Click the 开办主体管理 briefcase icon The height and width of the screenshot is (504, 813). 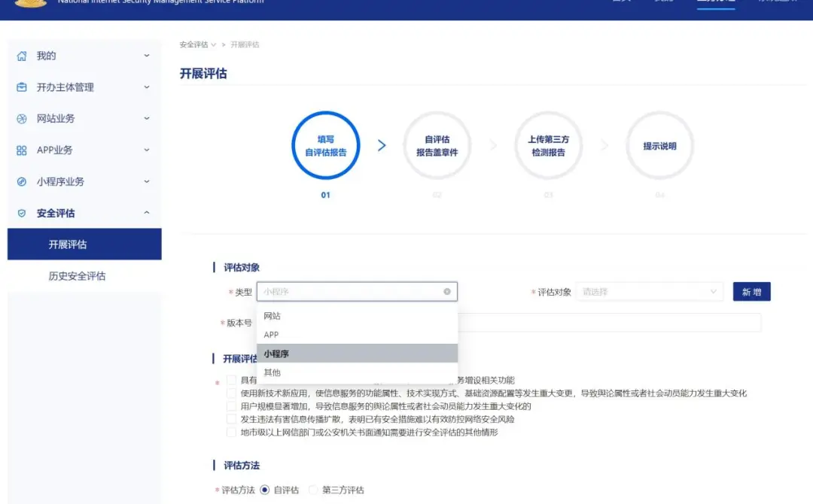21,87
